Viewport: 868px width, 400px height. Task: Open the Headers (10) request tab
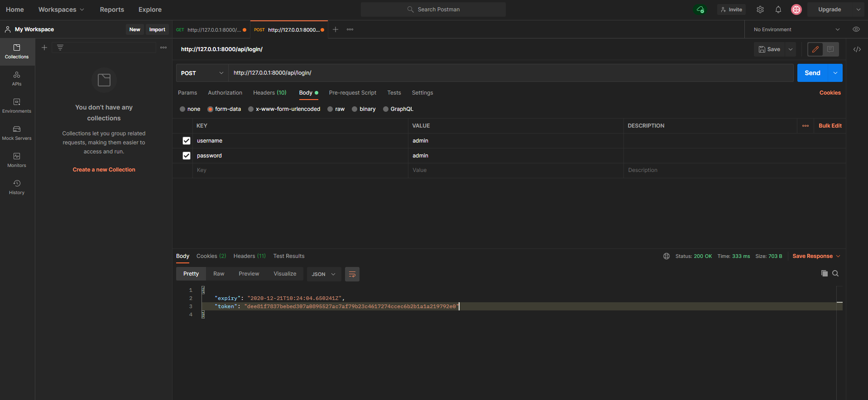(x=270, y=93)
